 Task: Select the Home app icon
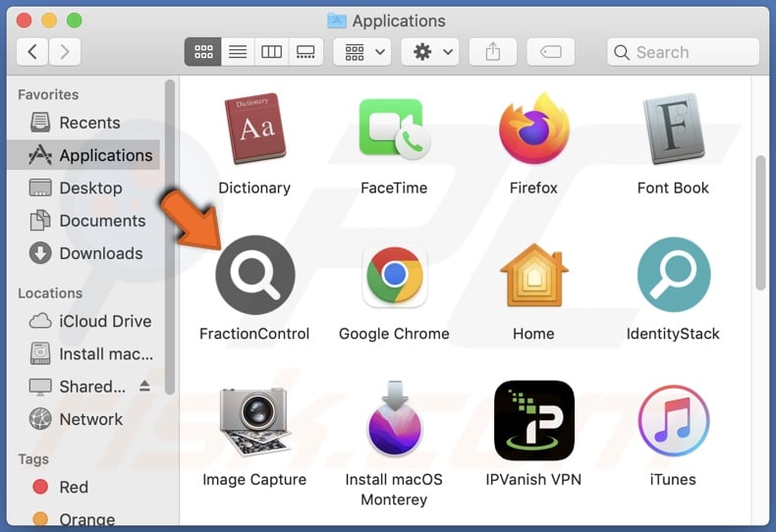click(534, 275)
